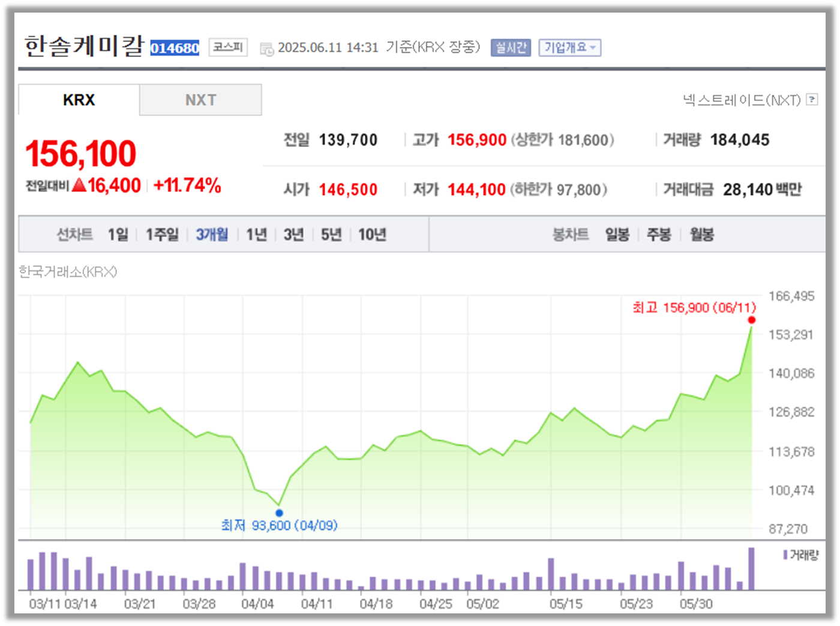Image resolution: width=840 pixels, height=626 pixels.
Task: Select the 3개월 line chart period
Action: [212, 234]
